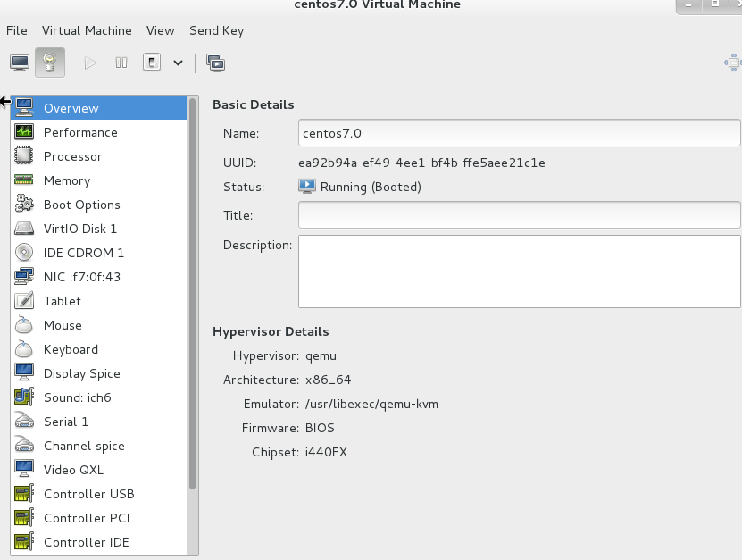Click into the Description text area
Image resolution: width=742 pixels, height=560 pixels.
(519, 272)
